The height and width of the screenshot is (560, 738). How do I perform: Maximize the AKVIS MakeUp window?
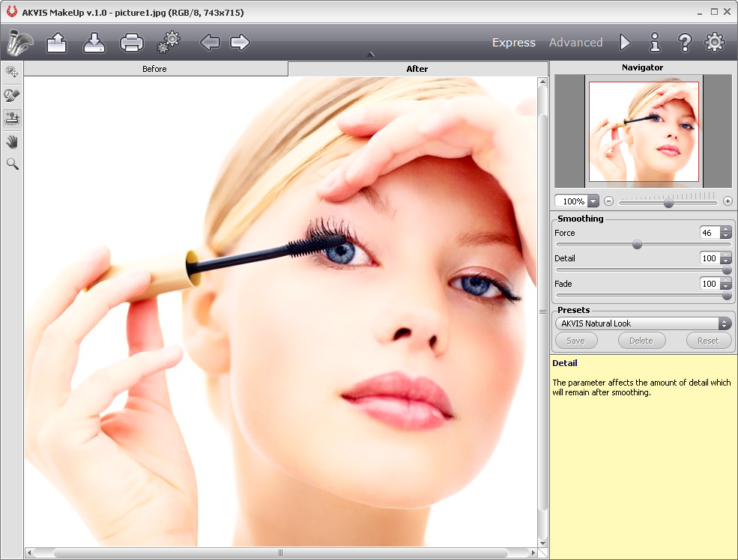[x=714, y=12]
